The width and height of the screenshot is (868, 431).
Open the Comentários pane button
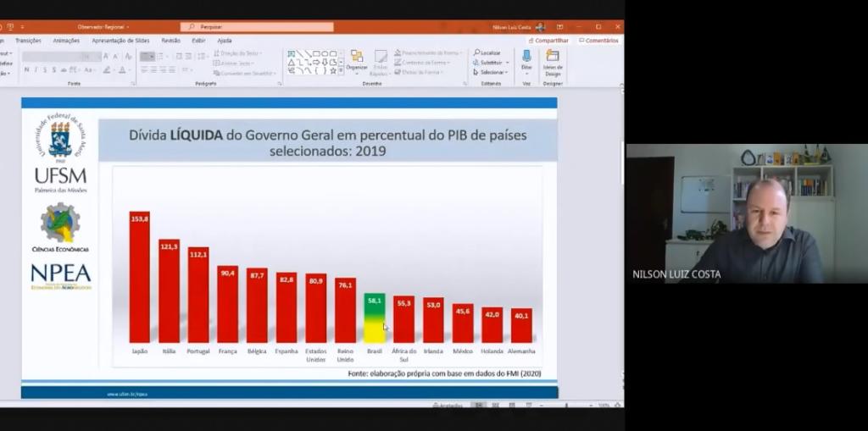(598, 41)
